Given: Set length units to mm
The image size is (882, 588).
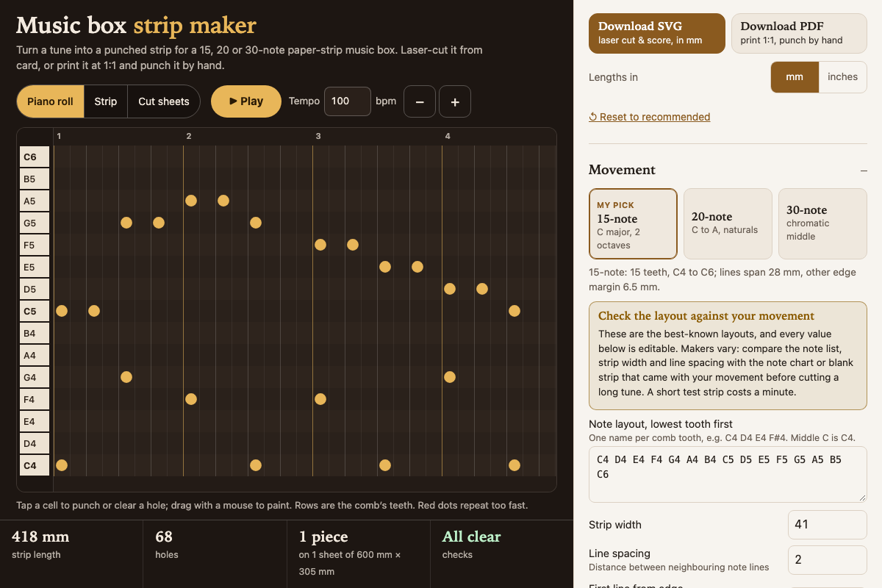Looking at the screenshot, I should pos(795,77).
